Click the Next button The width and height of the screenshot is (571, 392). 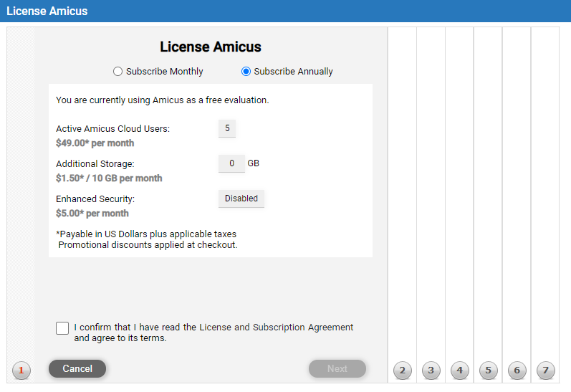[x=337, y=368]
